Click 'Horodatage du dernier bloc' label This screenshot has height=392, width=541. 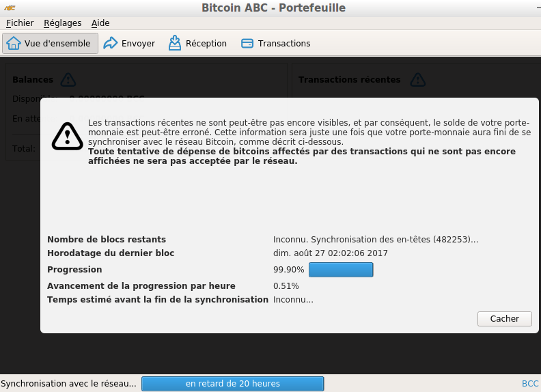coord(111,253)
